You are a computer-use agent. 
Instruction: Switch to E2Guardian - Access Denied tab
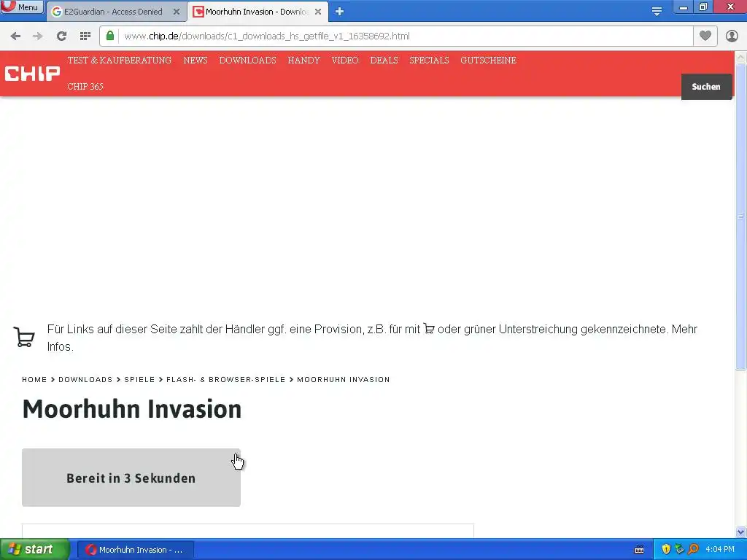[x=113, y=12]
